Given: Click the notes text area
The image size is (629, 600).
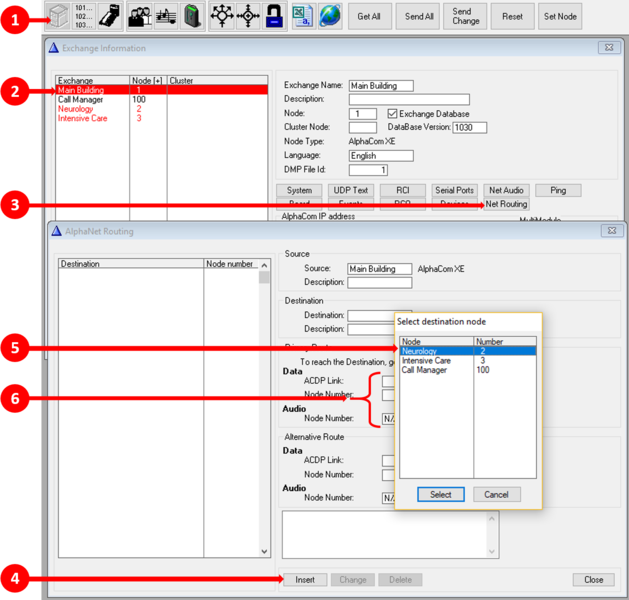Looking at the screenshot, I should tap(390, 534).
